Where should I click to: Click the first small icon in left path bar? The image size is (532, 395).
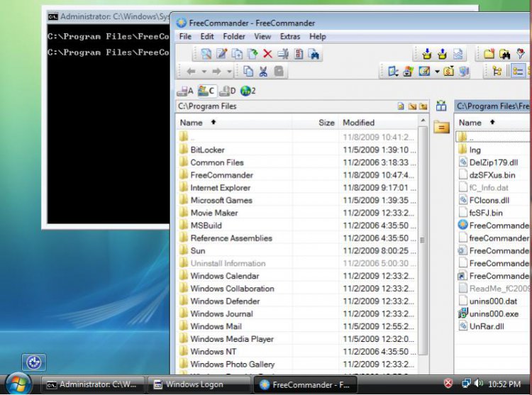(x=401, y=106)
